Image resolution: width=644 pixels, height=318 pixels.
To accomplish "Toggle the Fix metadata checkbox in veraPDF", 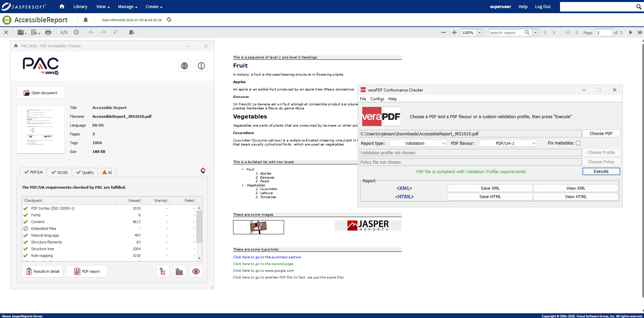I will (578, 143).
